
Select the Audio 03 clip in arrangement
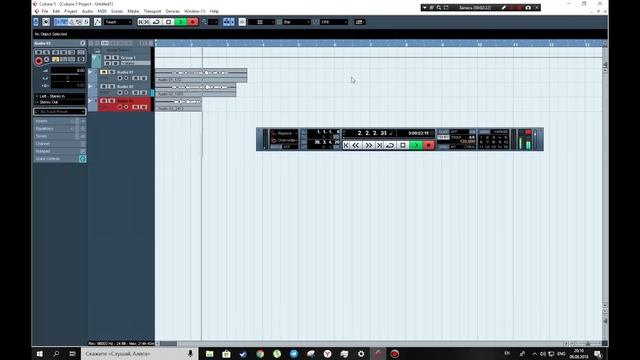[178, 104]
